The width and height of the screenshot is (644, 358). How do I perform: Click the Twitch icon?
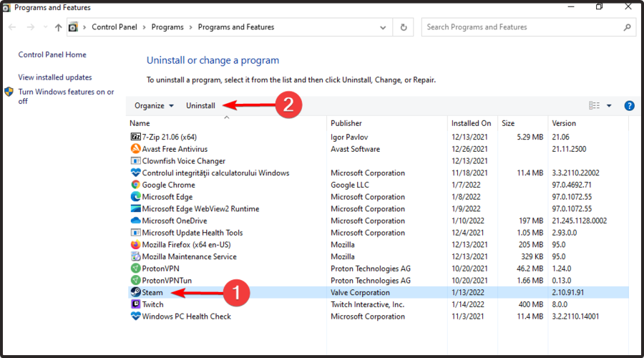coord(135,304)
